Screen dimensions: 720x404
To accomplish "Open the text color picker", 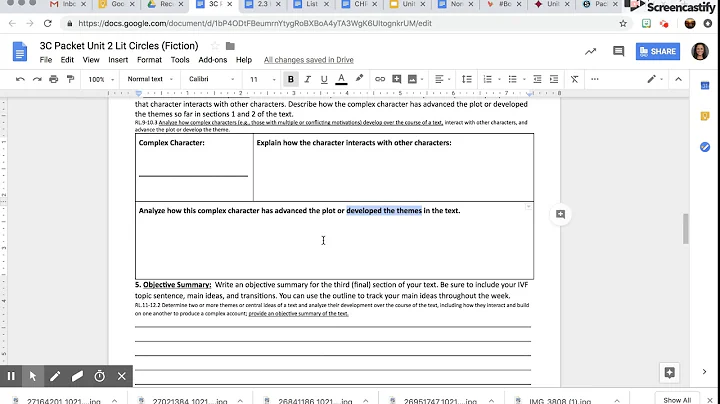I will (341, 79).
